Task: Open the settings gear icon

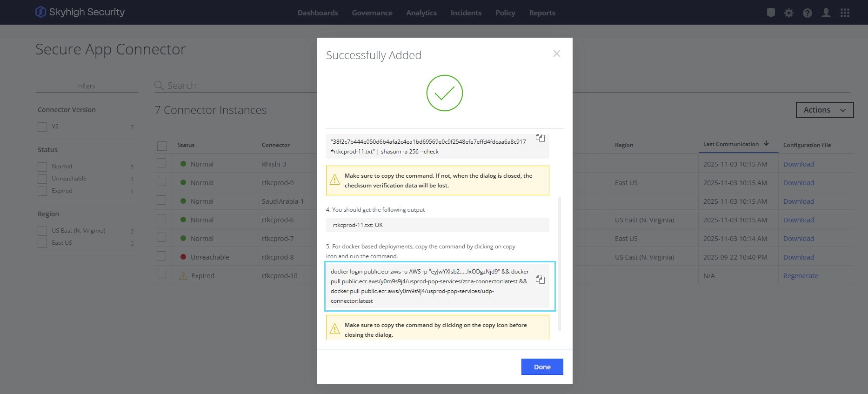Action: point(789,13)
